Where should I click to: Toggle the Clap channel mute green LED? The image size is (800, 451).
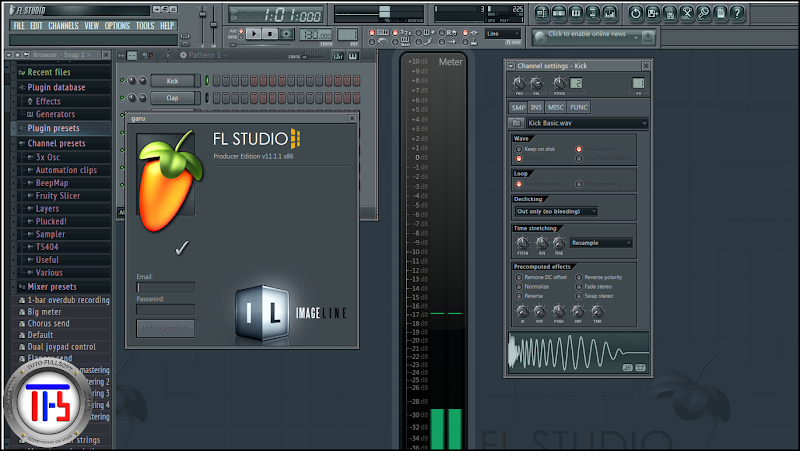(122, 97)
